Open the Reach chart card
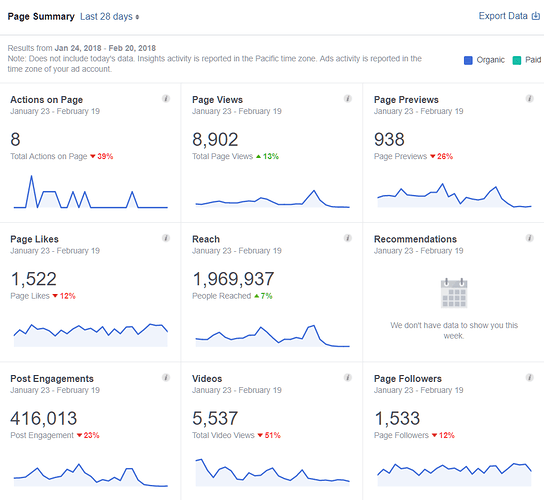 (272, 292)
